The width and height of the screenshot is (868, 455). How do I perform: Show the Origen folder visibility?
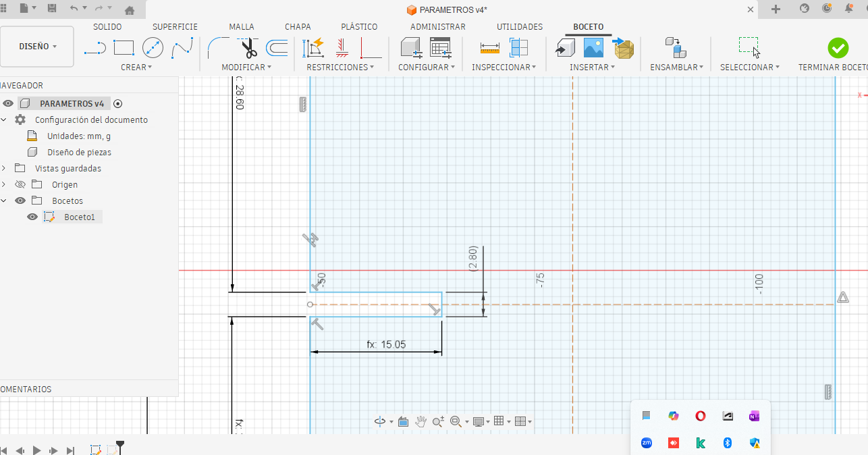coord(20,184)
